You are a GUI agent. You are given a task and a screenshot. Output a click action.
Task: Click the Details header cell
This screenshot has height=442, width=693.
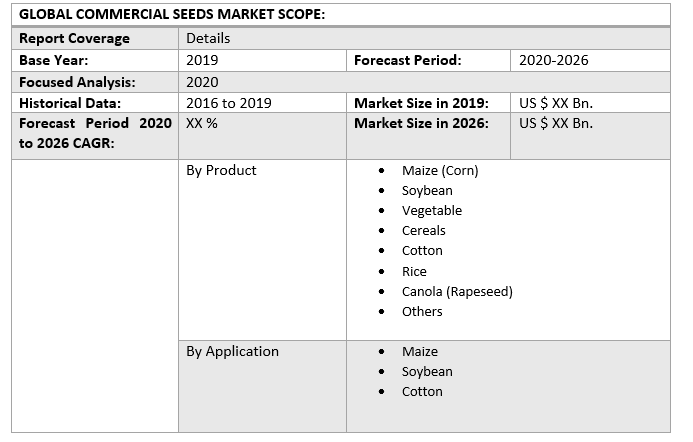(208, 38)
